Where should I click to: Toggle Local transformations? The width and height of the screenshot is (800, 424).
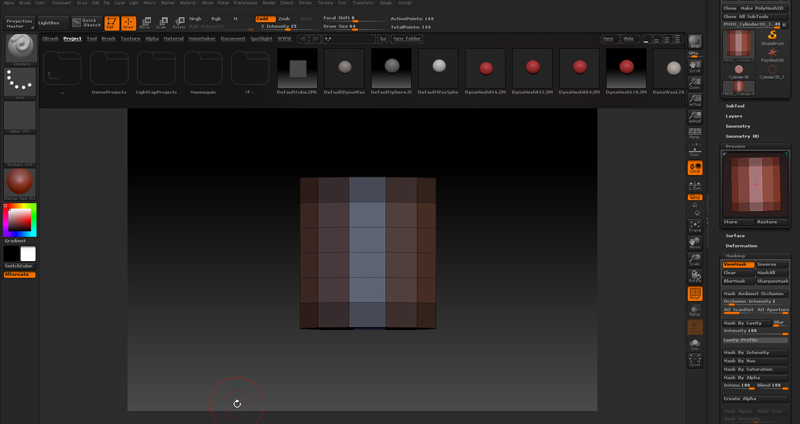point(694,167)
